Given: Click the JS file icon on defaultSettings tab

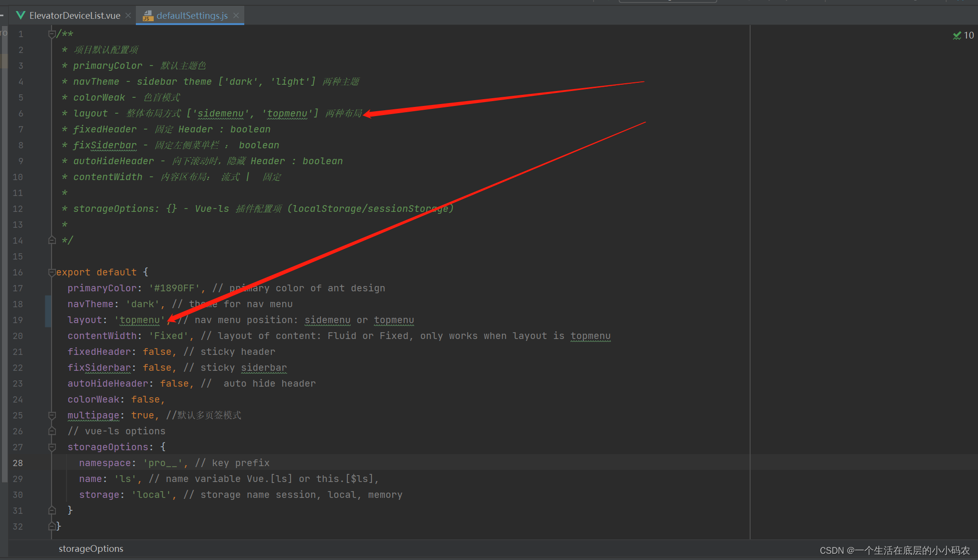Looking at the screenshot, I should coord(148,16).
